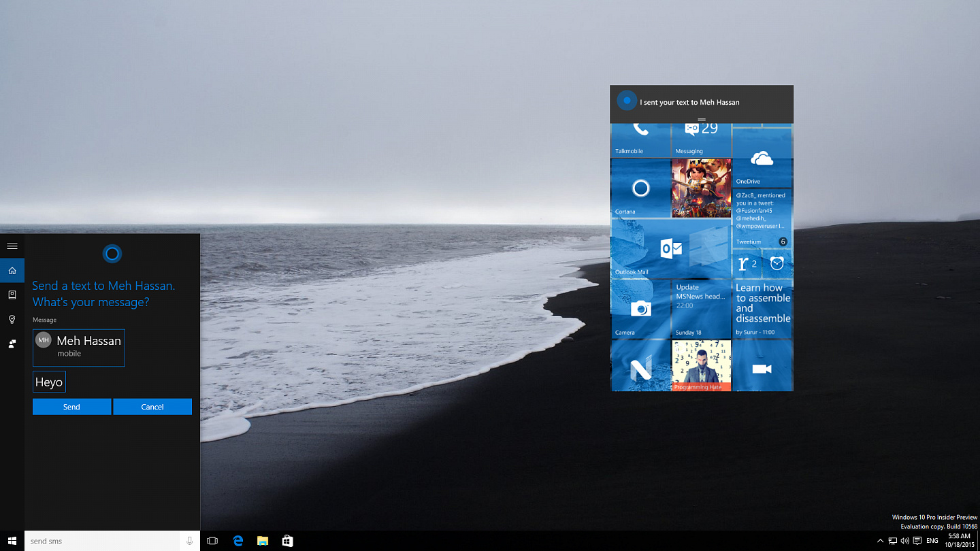This screenshot has width=980, height=551.
Task: Launch Microsoft Edge from the taskbar
Action: (x=238, y=541)
